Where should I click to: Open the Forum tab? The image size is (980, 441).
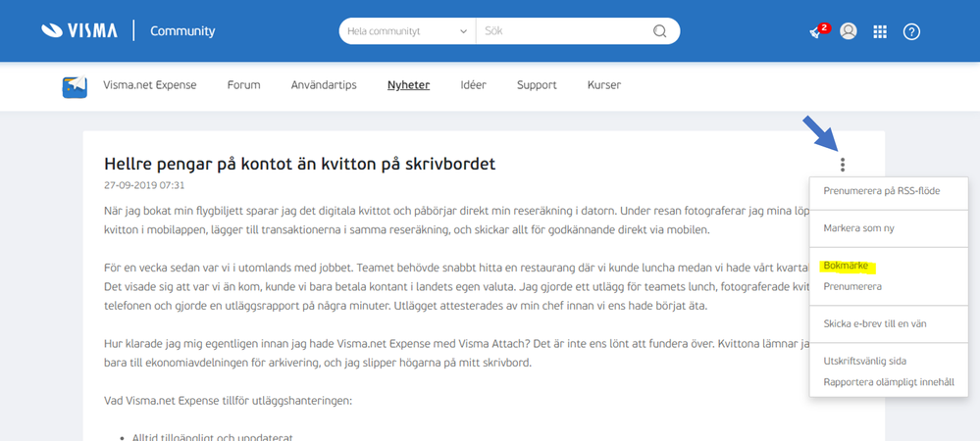coord(243,85)
